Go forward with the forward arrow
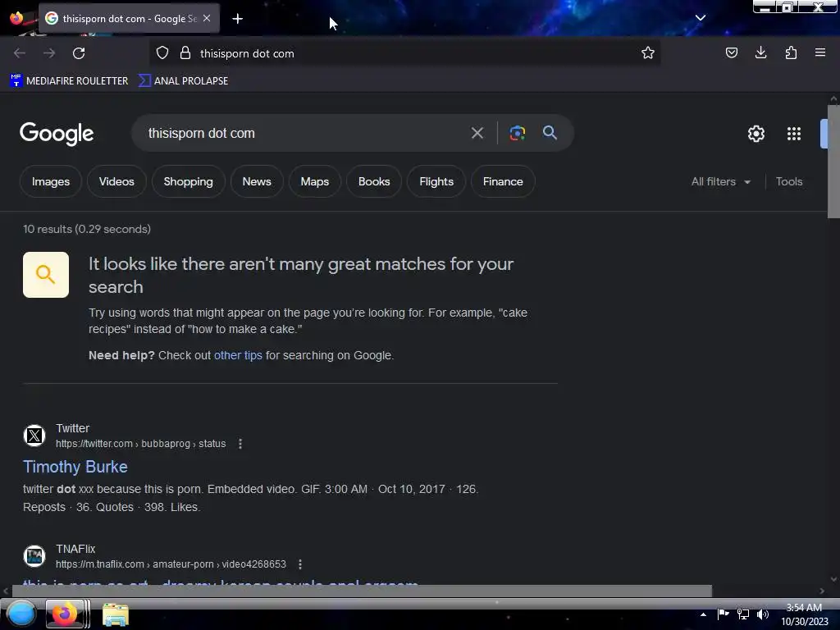The height and width of the screenshot is (630, 840). pos(49,53)
